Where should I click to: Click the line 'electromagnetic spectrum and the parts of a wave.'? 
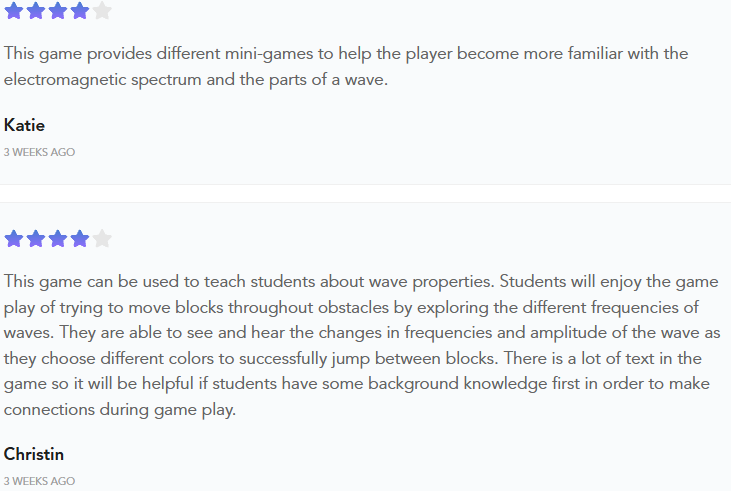point(196,79)
